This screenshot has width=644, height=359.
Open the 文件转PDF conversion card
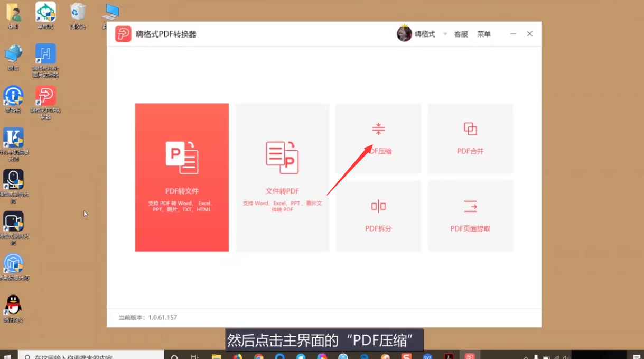(282, 177)
